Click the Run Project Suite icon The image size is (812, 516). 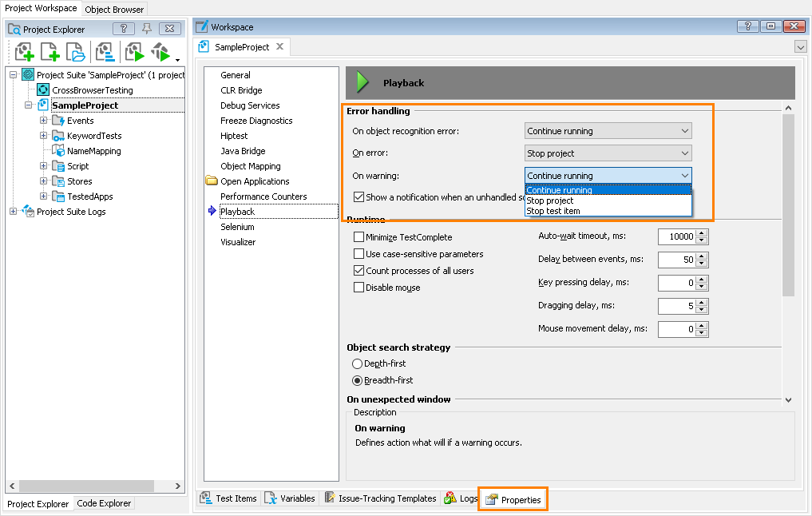[158, 52]
